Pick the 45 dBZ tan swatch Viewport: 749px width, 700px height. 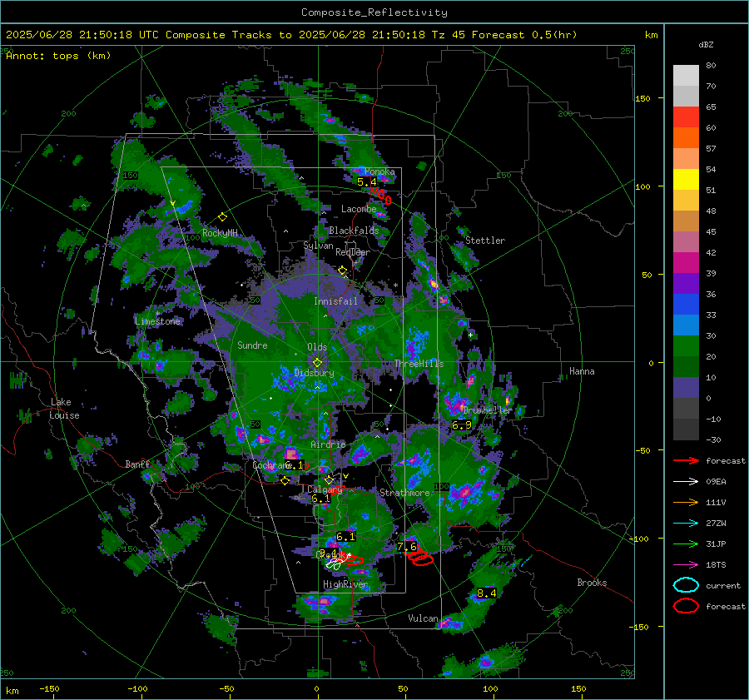[686, 221]
